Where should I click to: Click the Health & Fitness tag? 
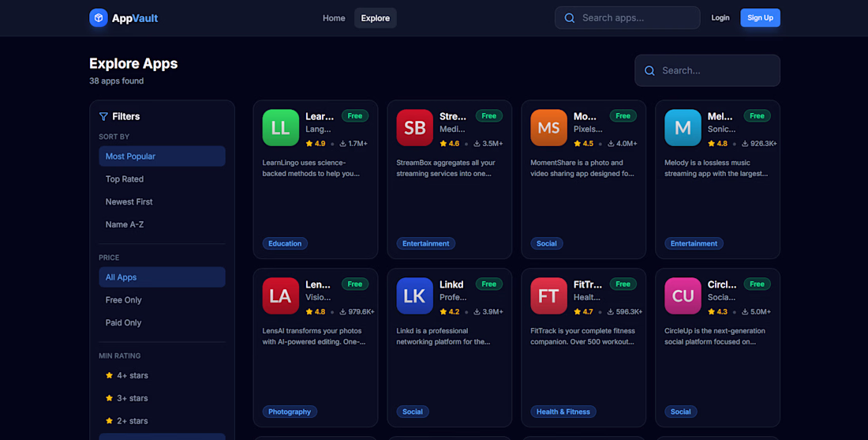(x=563, y=412)
